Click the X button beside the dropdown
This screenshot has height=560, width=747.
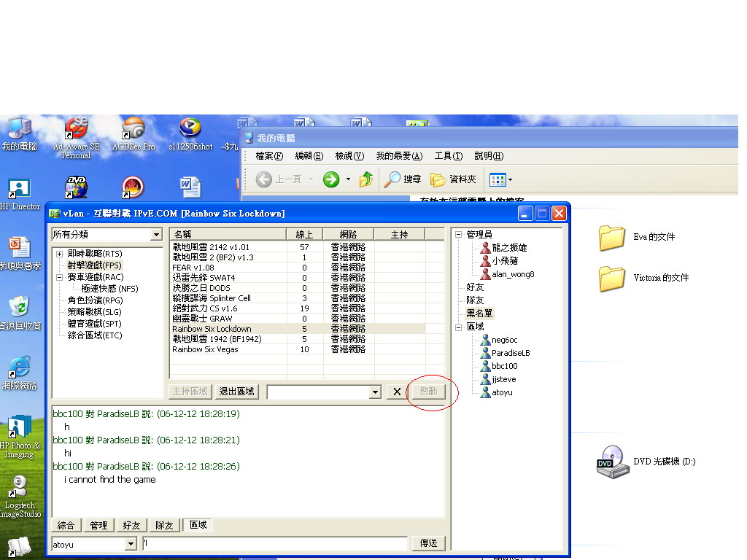397,392
